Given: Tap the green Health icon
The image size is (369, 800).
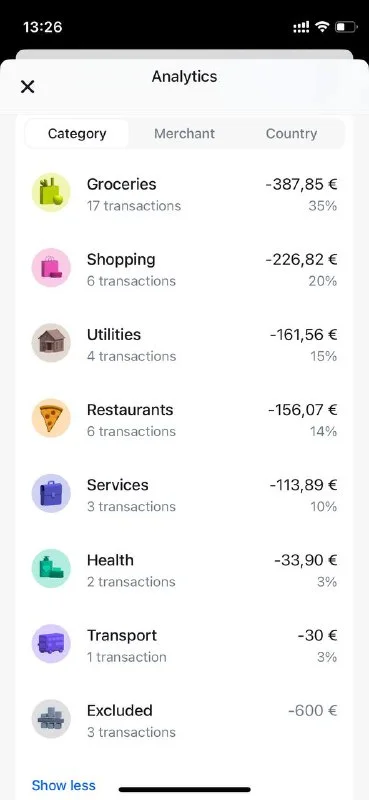Looking at the screenshot, I should point(51,568).
